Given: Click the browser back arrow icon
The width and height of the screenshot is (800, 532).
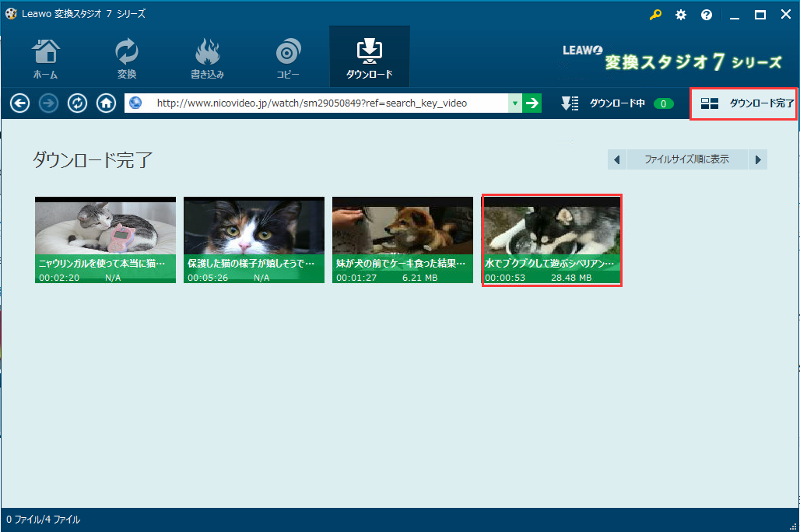Looking at the screenshot, I should point(20,103).
